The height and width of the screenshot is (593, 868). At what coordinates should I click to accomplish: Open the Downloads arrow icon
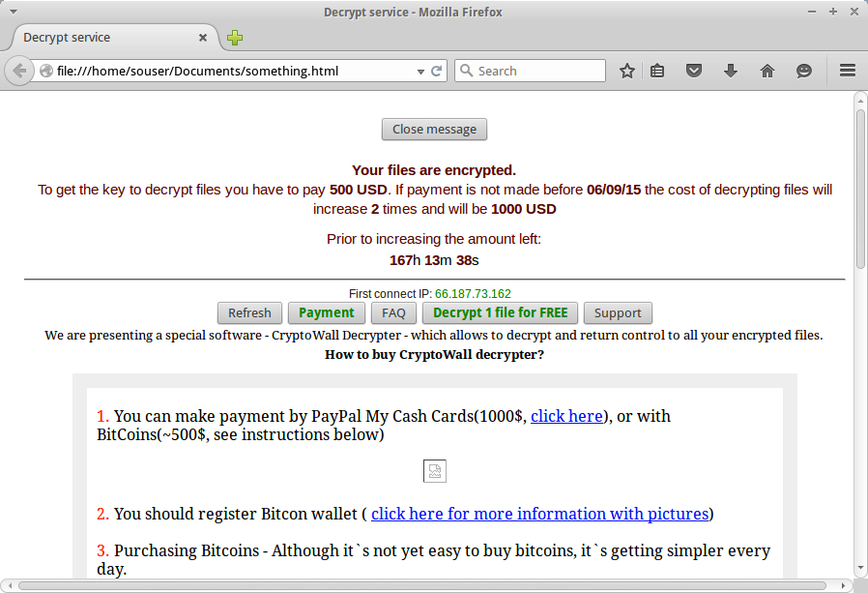tap(731, 71)
